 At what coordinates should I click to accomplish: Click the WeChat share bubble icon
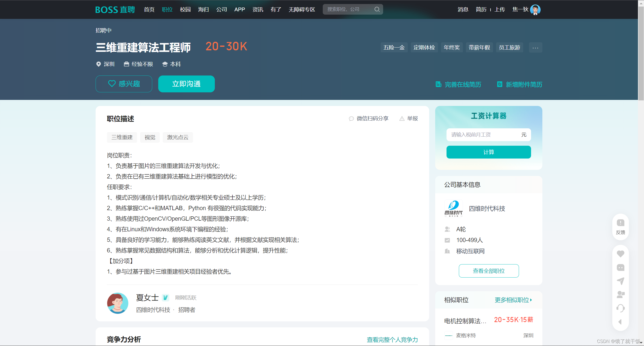(x=351, y=119)
